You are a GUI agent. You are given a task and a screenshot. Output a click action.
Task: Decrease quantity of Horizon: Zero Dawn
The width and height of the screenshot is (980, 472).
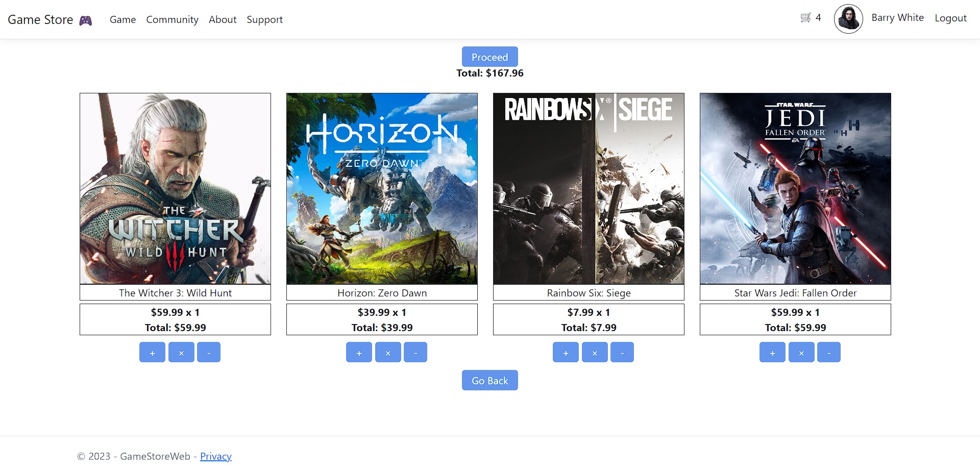415,352
